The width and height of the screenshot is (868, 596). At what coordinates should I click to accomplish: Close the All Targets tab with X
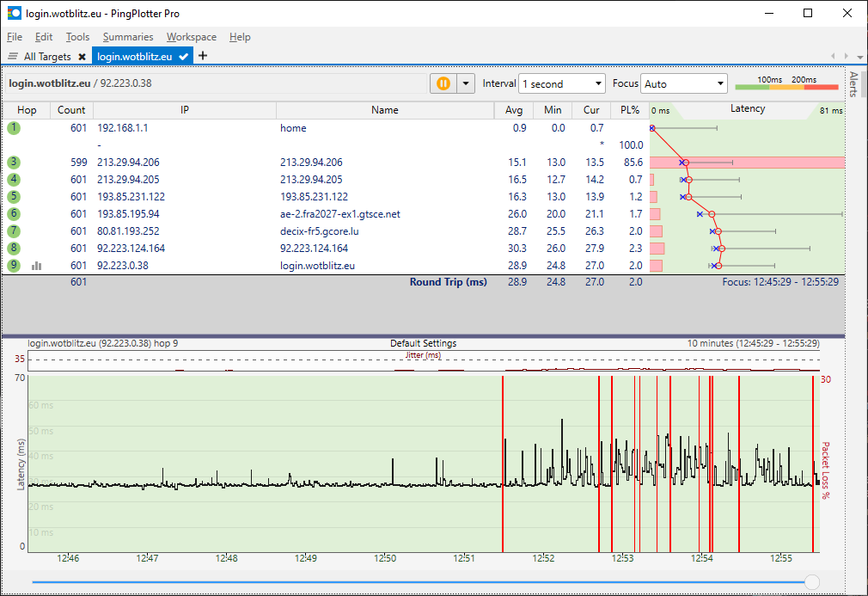[82, 57]
